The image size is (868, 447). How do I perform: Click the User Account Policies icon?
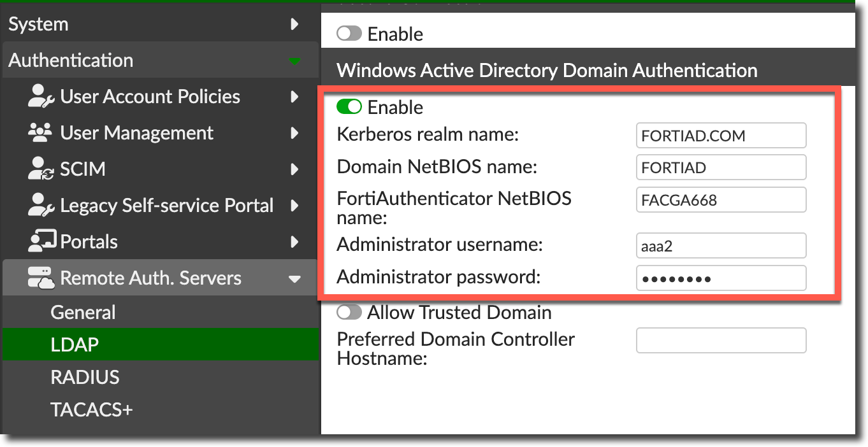coord(41,97)
